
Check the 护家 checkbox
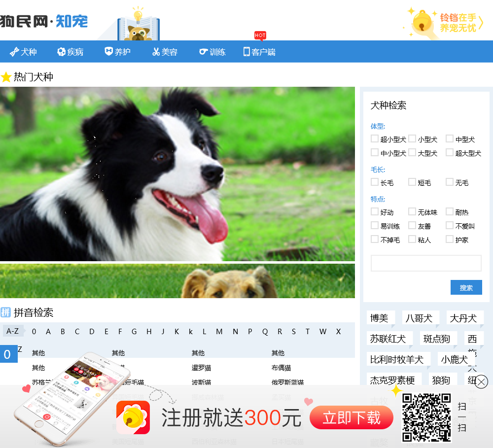click(450, 239)
